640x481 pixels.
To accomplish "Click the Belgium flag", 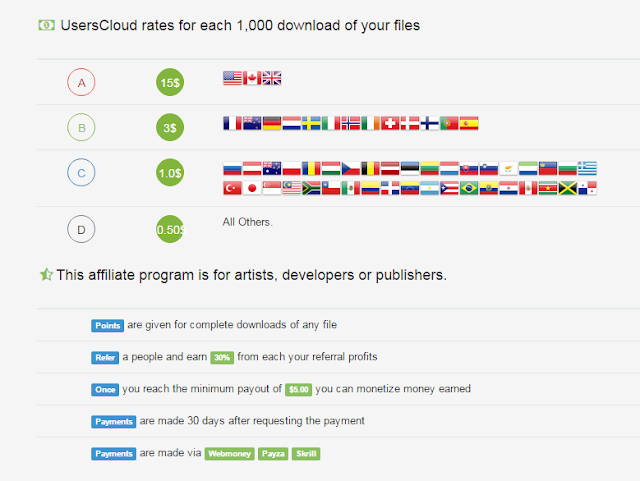I will click(371, 168).
